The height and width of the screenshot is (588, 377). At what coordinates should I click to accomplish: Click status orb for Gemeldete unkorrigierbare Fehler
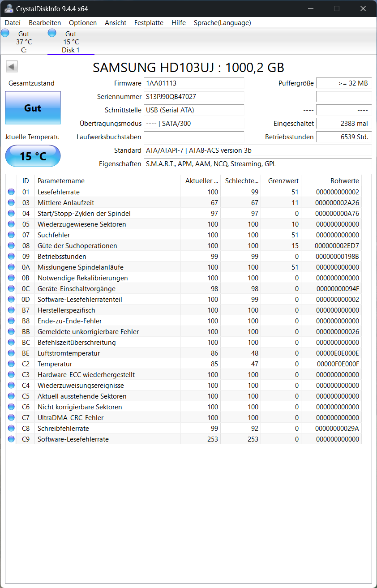[11, 331]
